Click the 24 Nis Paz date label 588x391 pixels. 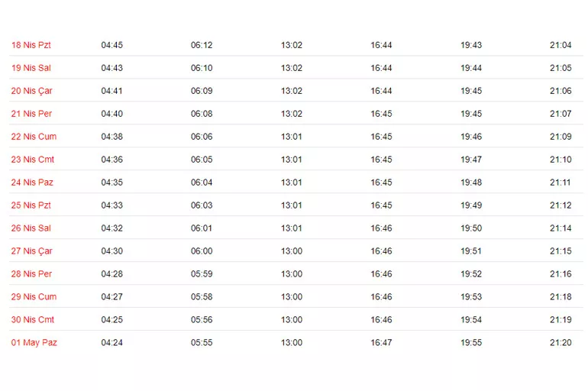32,183
